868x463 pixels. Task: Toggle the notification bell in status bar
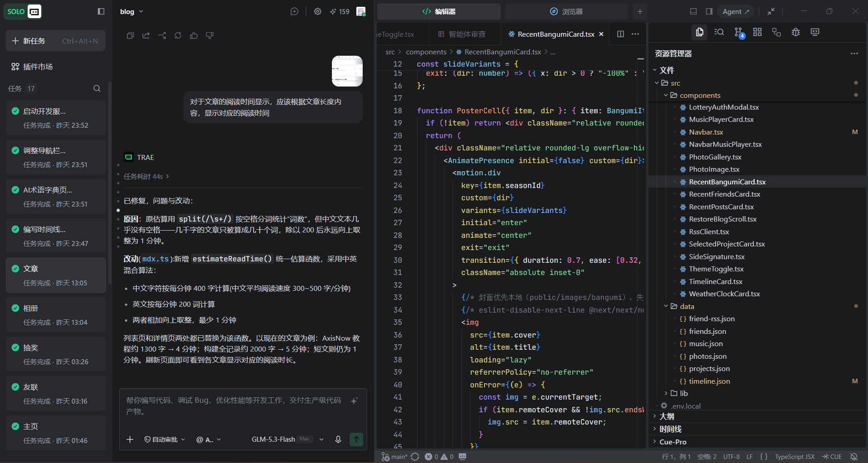click(854, 457)
